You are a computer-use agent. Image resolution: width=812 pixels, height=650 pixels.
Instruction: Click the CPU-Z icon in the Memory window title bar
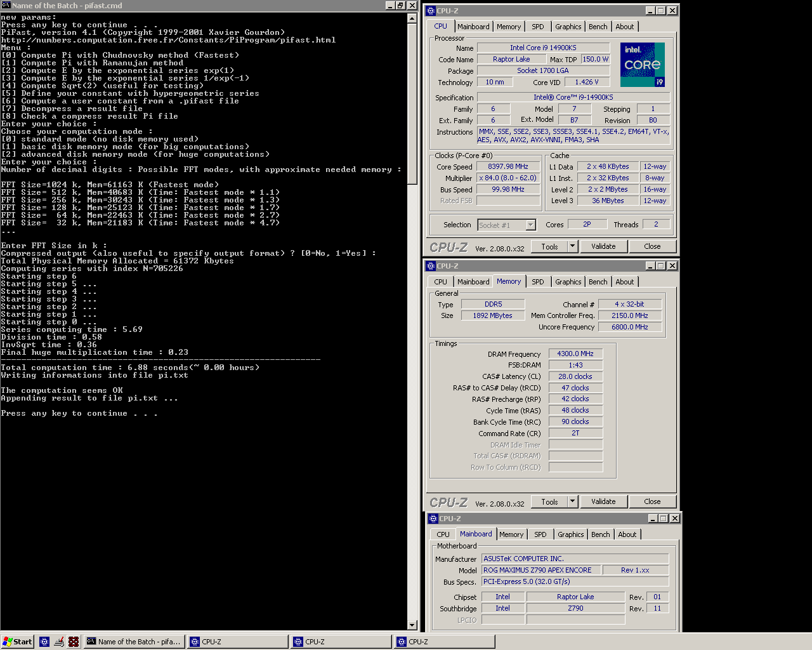[431, 266]
